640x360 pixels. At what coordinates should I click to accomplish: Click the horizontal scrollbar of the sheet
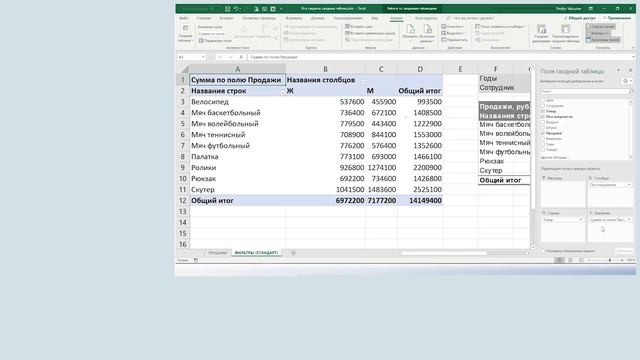tap(444, 253)
